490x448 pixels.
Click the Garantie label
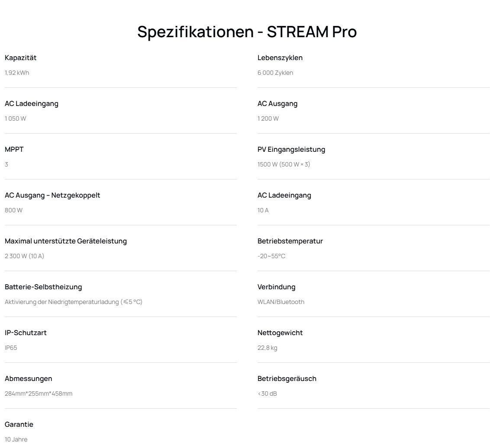(x=19, y=424)
